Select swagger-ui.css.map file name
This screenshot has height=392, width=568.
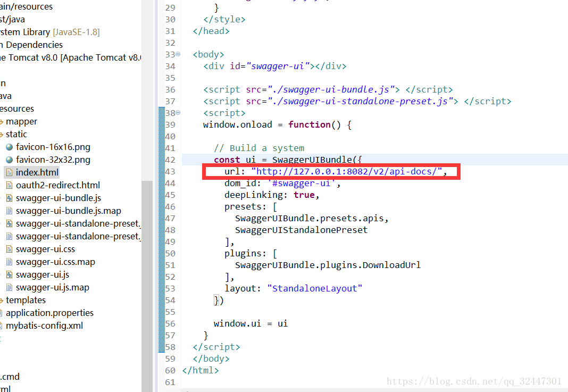click(x=55, y=262)
